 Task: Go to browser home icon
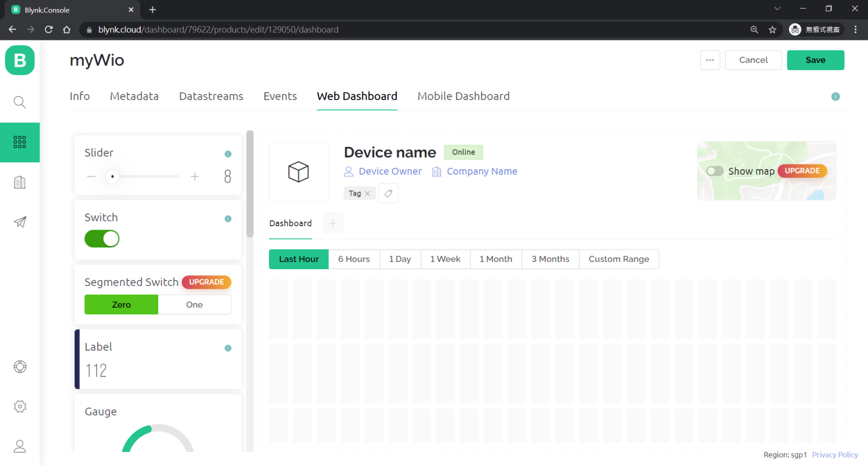67,29
